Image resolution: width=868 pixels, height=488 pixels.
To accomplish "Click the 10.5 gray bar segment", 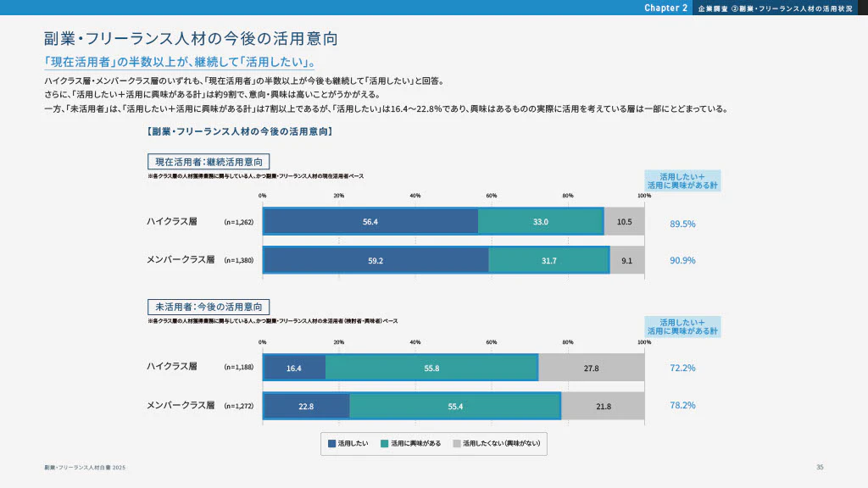I will pyautogui.click(x=625, y=222).
